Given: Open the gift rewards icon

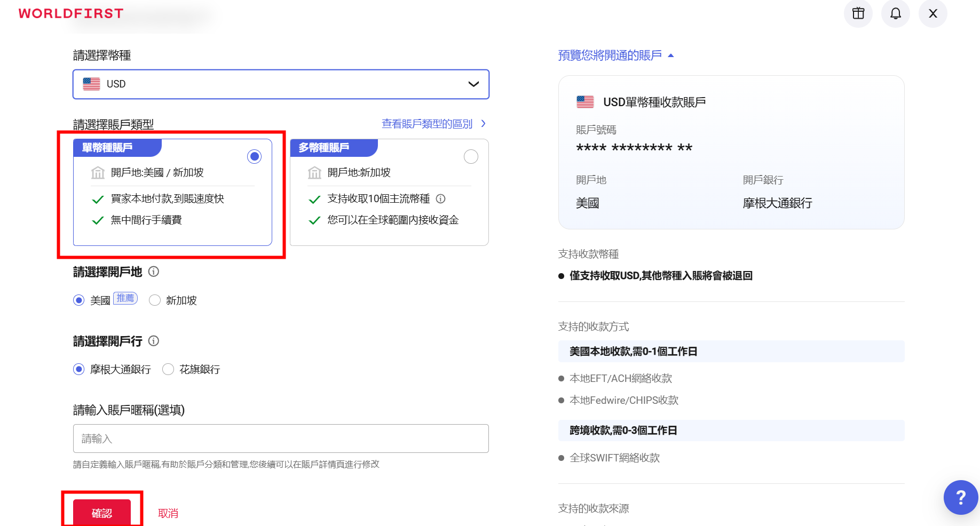Looking at the screenshot, I should (858, 13).
